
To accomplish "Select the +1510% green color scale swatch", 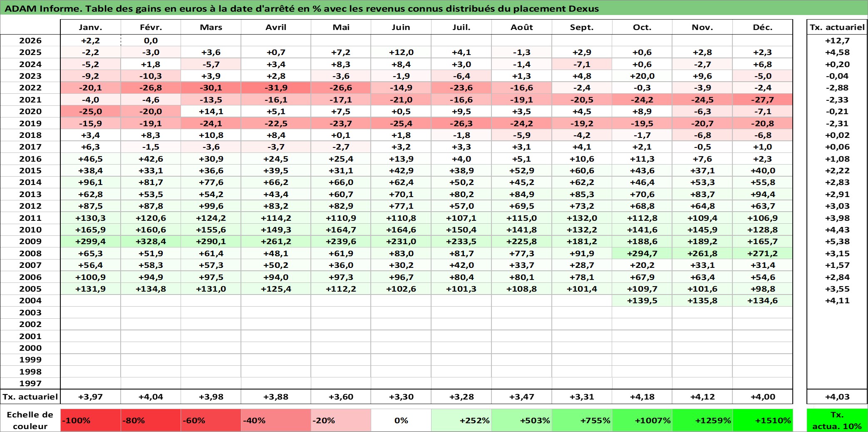I will [x=762, y=420].
